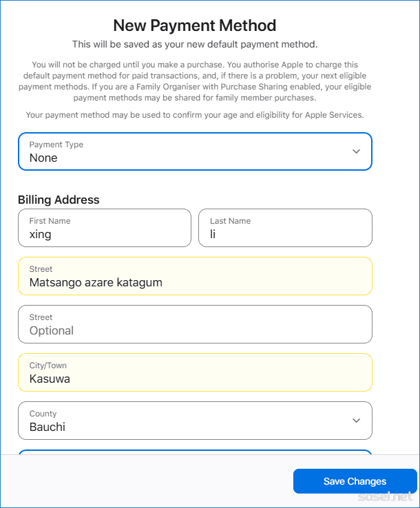420x508 pixels.
Task: Click the Optional second Street field
Action: click(x=195, y=324)
